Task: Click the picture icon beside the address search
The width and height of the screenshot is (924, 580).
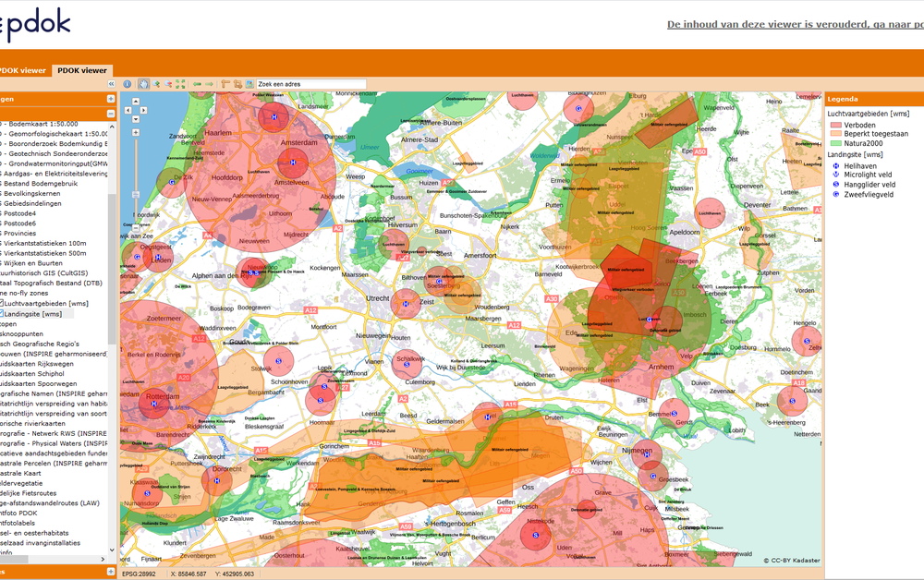Action: 249,84
